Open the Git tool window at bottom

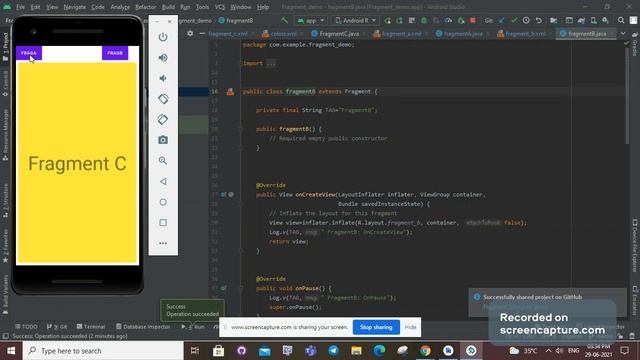tap(57, 327)
